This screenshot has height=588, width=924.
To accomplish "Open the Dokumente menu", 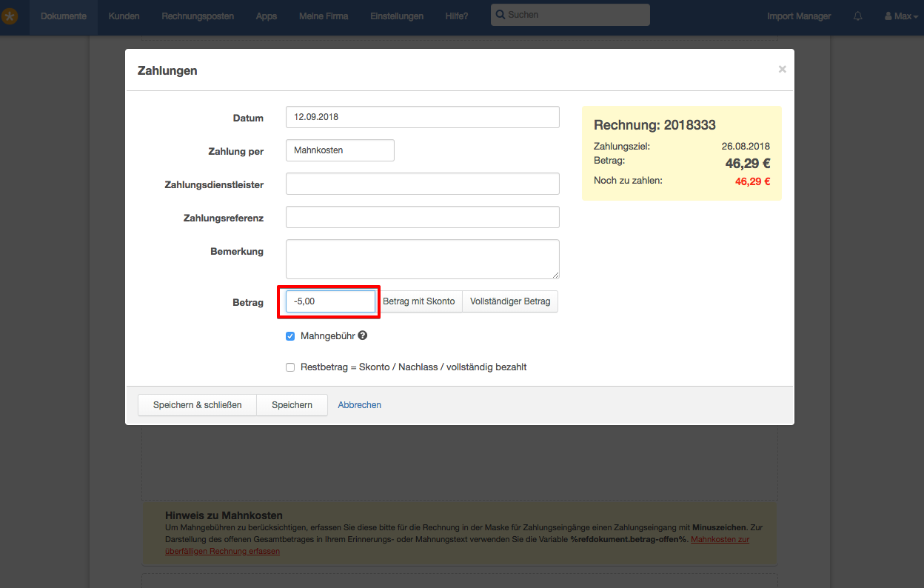I will (64, 16).
